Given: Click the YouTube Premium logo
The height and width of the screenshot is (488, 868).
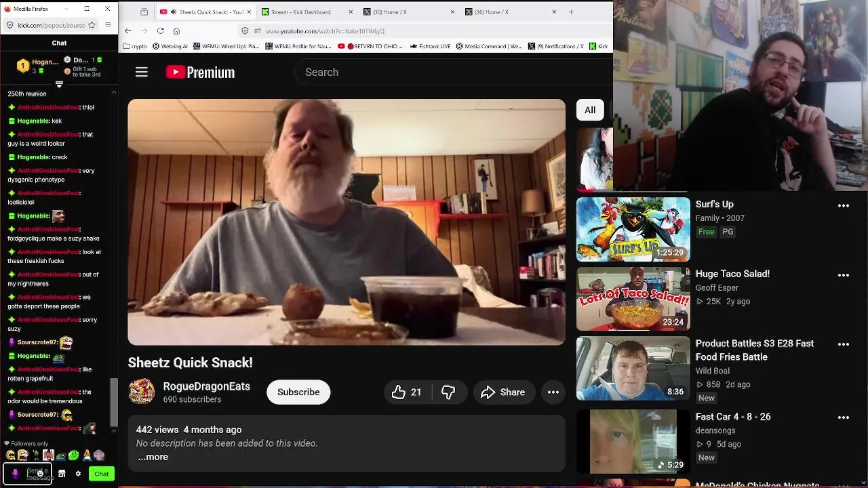Looking at the screenshot, I should pyautogui.click(x=200, y=72).
